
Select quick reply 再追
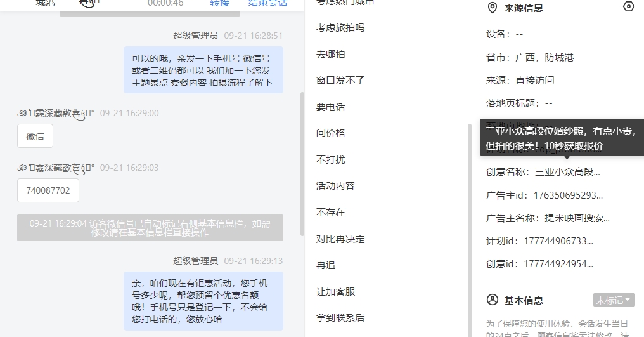tap(325, 265)
